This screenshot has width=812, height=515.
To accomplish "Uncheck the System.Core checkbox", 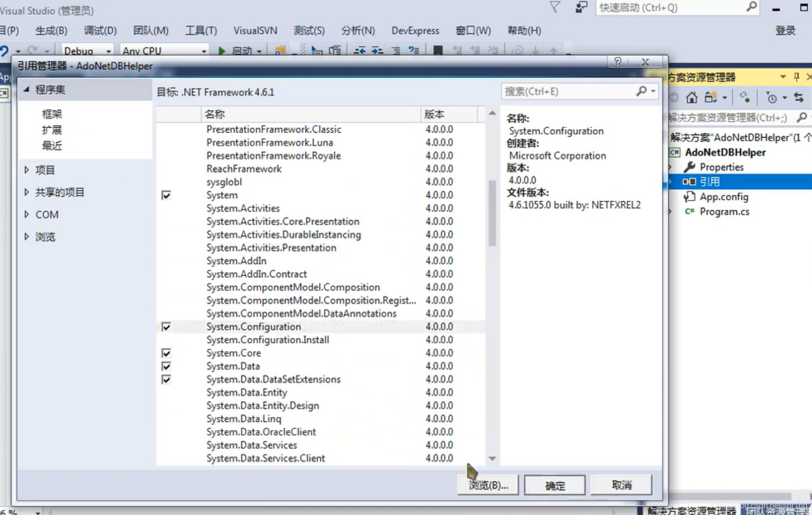I will point(166,353).
